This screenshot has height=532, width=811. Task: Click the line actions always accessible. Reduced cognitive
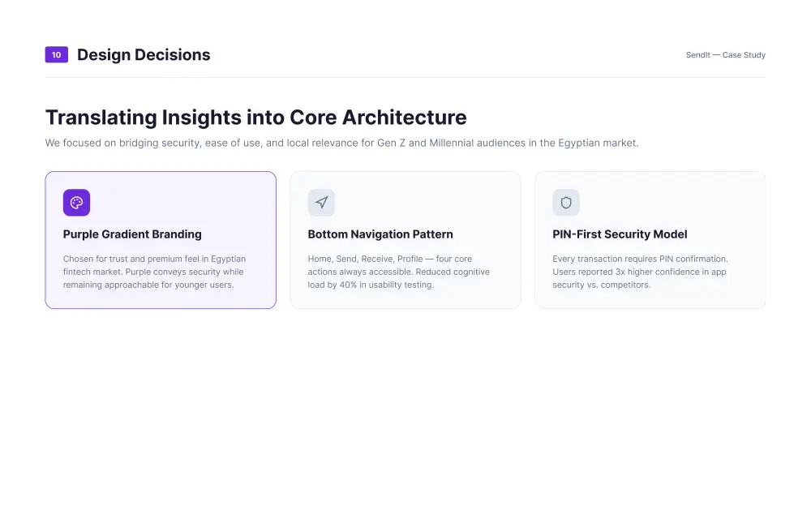[399, 272]
